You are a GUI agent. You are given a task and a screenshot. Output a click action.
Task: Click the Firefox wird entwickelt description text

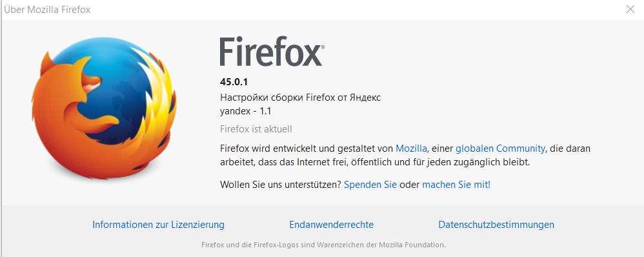click(405, 155)
